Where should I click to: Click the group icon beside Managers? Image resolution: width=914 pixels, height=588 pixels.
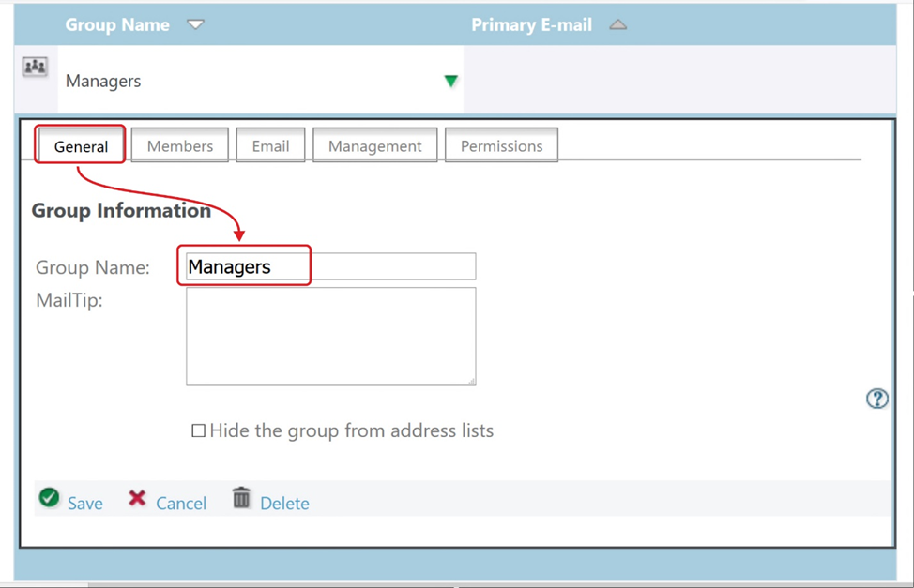click(x=35, y=68)
